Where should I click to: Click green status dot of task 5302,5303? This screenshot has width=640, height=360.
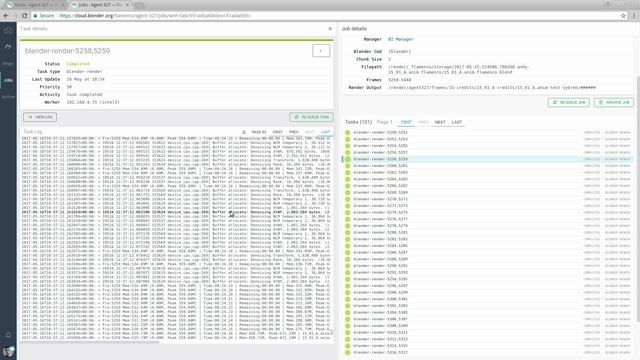tap(348, 306)
